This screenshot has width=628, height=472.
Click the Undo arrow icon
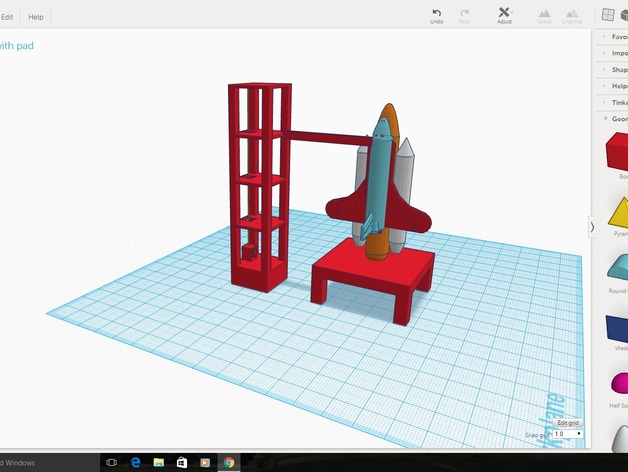point(436,13)
